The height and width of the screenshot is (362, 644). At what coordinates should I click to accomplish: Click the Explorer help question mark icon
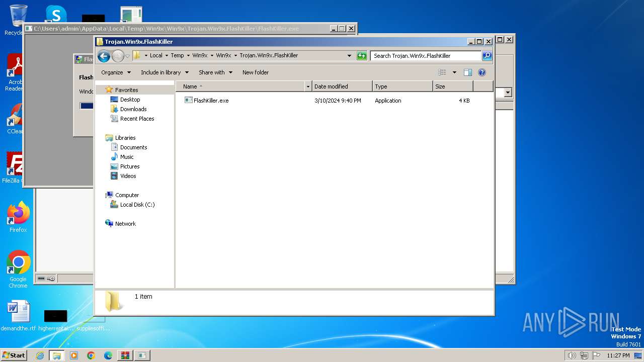pyautogui.click(x=482, y=72)
